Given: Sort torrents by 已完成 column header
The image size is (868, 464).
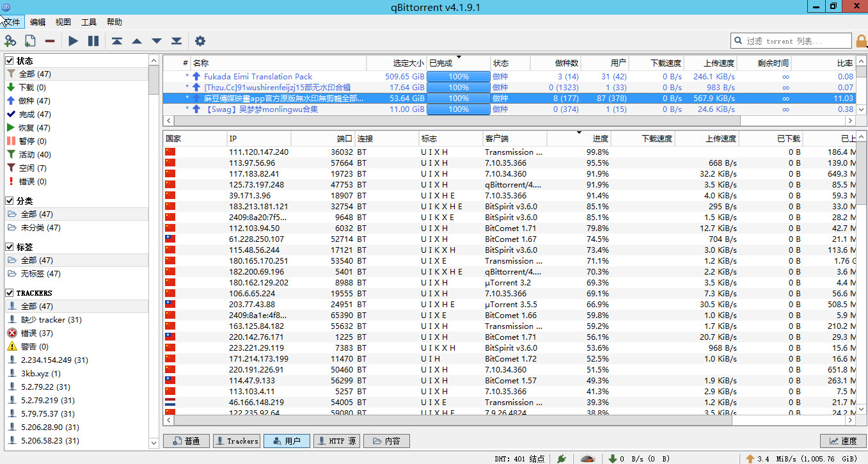Looking at the screenshot, I should click(459, 63).
